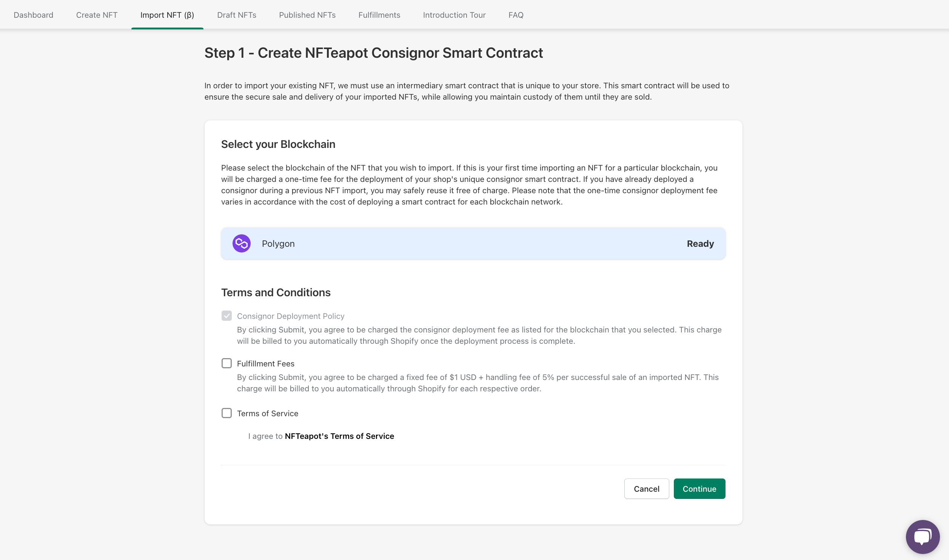Open the Published NFTs tab
949x560 pixels.
[x=307, y=15]
